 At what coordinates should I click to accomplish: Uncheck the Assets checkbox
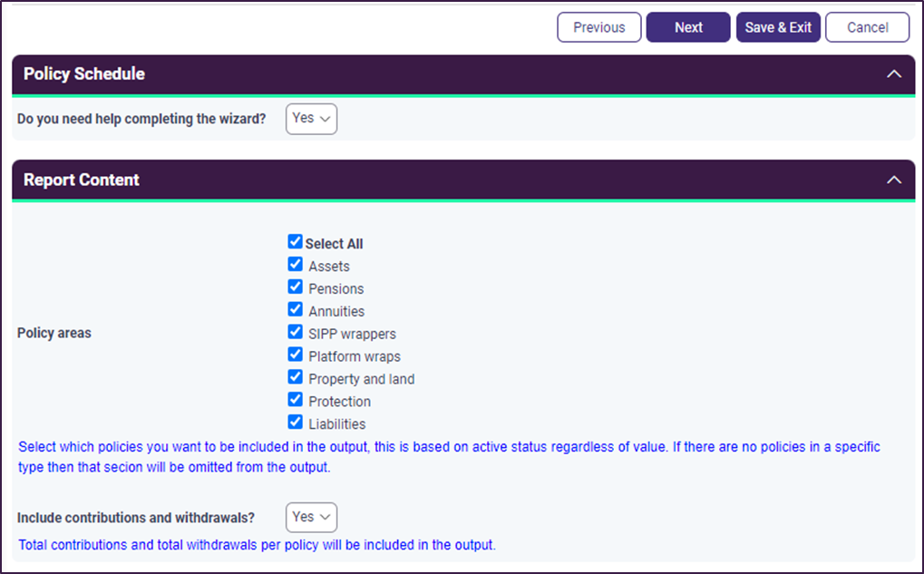[295, 265]
